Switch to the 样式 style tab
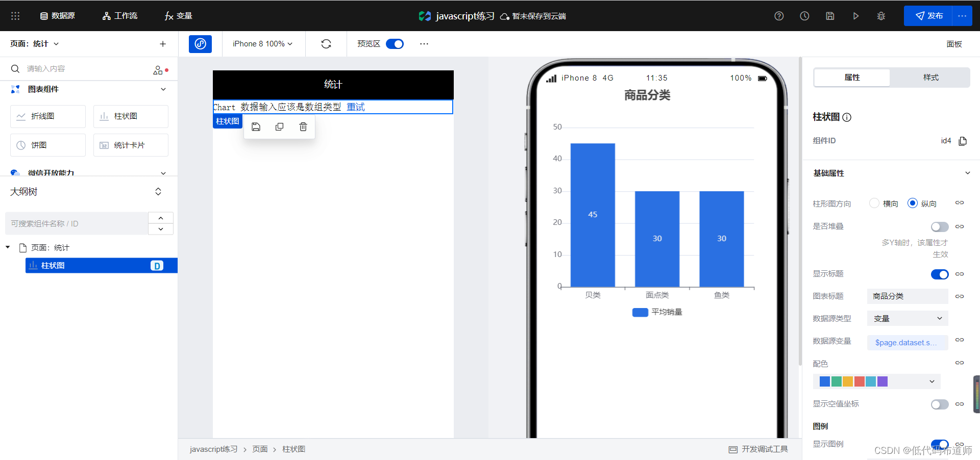Viewport: 980px width, 460px height. pyautogui.click(x=930, y=78)
